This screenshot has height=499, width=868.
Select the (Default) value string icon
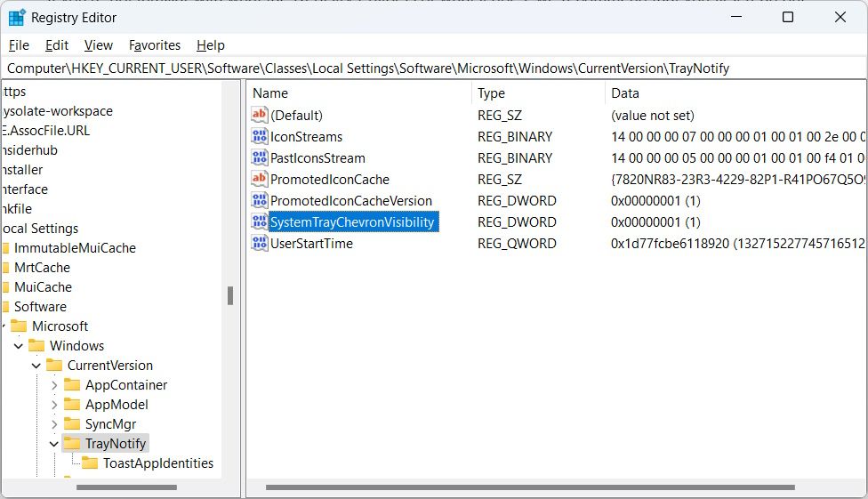(x=259, y=116)
